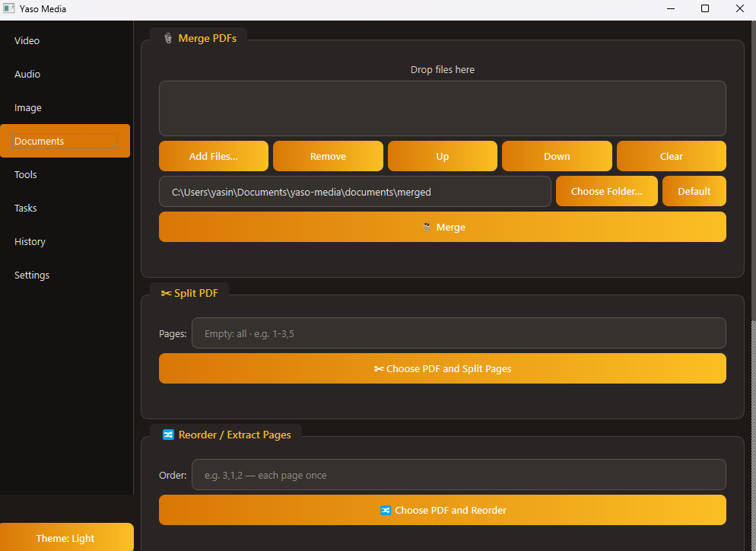Click the 'Order:' label
This screenshot has width=756, height=551.
[173, 475]
